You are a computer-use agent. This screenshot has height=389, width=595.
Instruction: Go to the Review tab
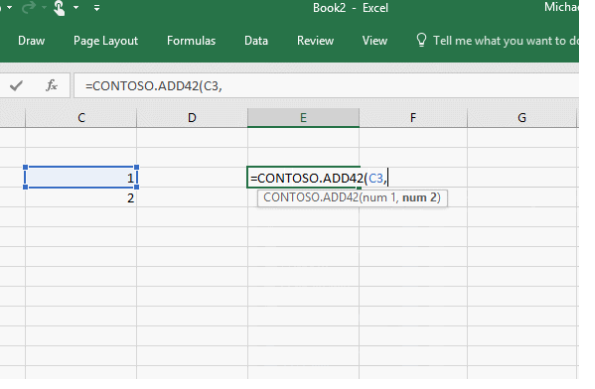click(315, 41)
